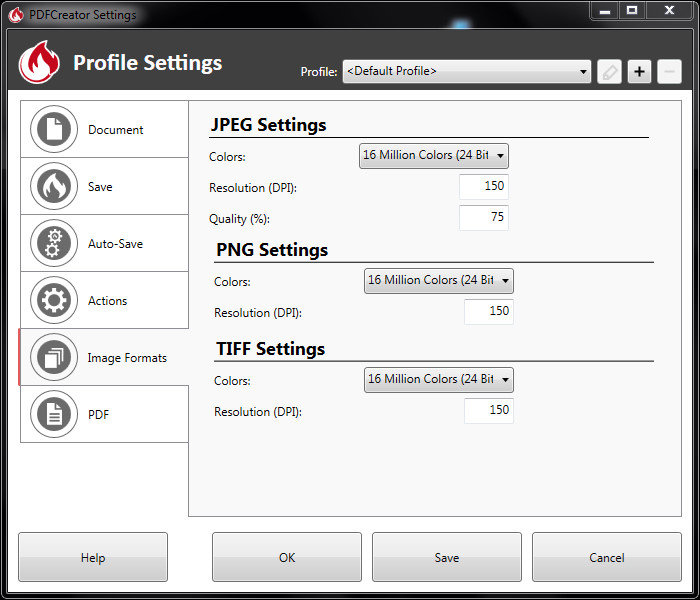700x600 pixels.
Task: Switch to the Save settings tab
Action: click(104, 186)
